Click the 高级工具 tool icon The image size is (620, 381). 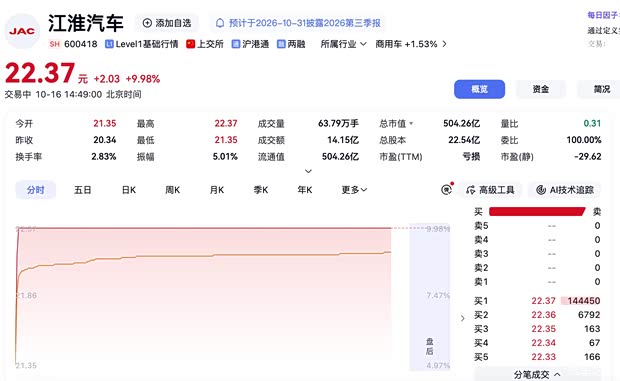point(471,190)
